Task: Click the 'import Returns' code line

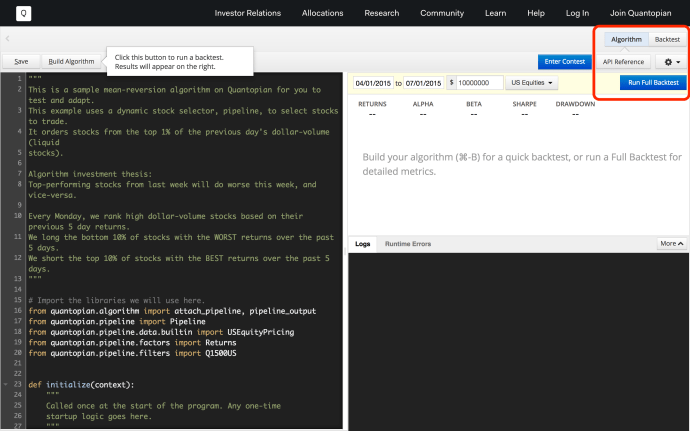Action: coord(132,343)
